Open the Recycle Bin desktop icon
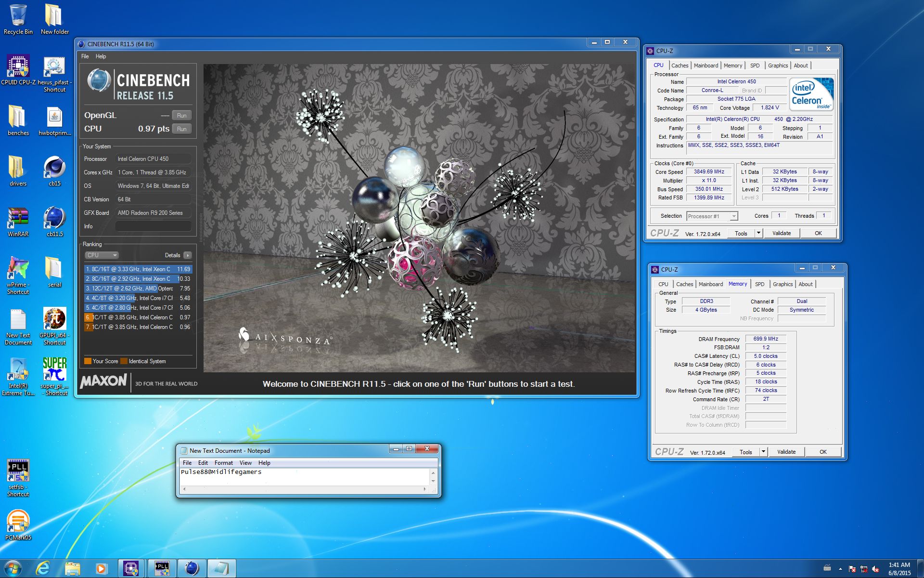Viewport: 924px width, 578px height. click(x=18, y=19)
